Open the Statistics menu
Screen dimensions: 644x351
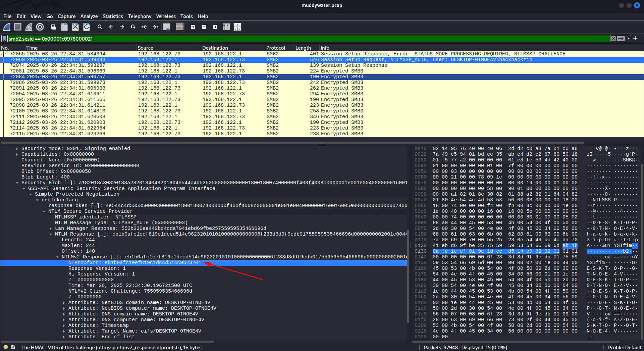(x=113, y=16)
